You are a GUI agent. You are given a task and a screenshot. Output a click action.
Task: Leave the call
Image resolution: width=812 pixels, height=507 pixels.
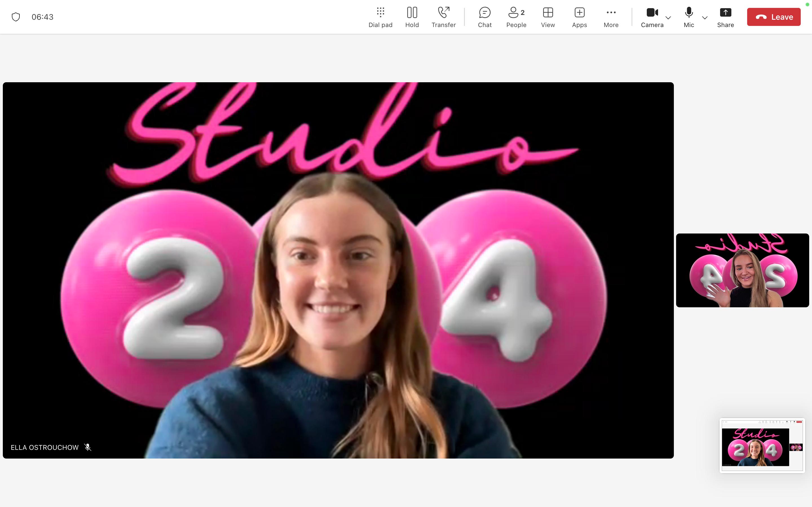773,17
